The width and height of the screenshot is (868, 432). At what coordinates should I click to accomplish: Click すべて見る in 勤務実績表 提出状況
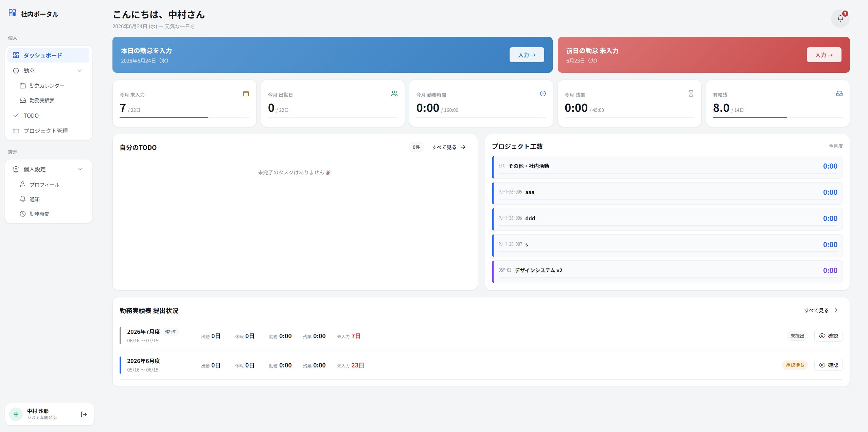[821, 310]
